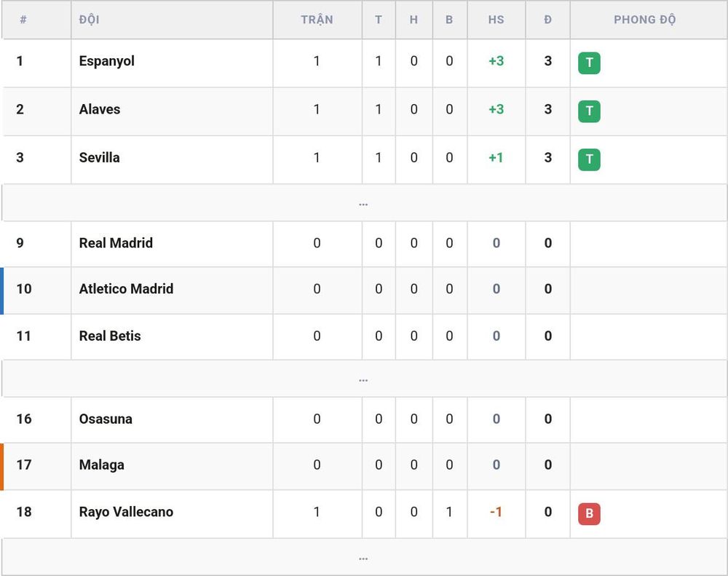Viewport: 728px width, 576px height.
Task: Select the Malaga team name
Action: [x=102, y=465]
